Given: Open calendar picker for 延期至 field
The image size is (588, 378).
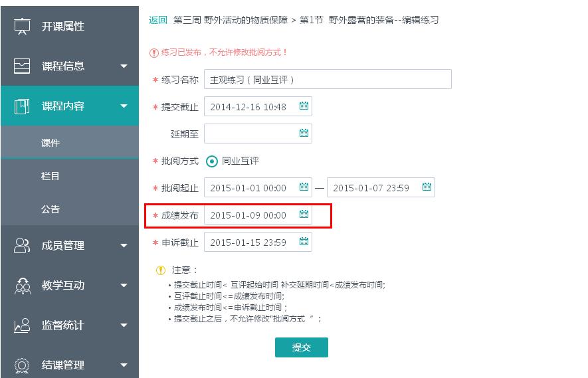Looking at the screenshot, I should (304, 134).
